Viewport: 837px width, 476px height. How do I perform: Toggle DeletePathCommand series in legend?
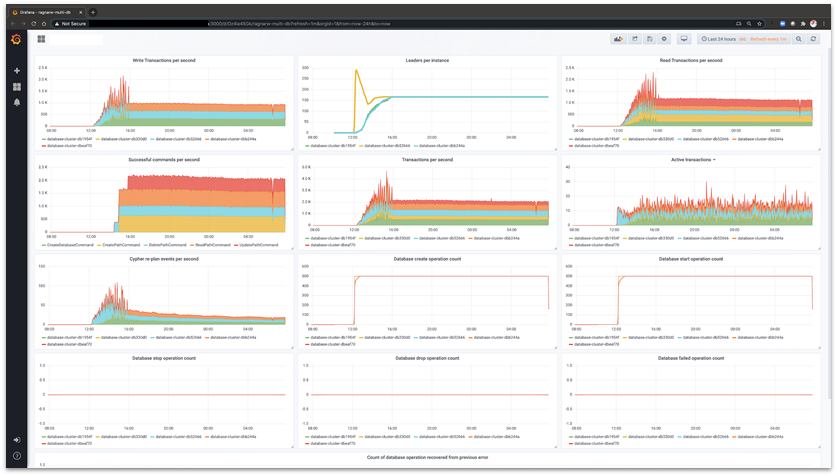pos(168,245)
